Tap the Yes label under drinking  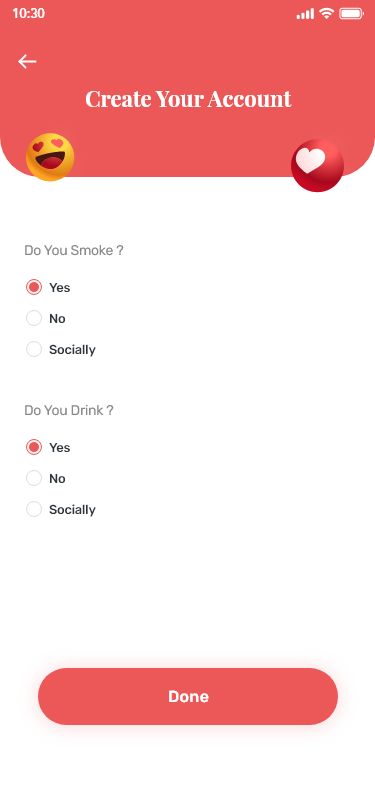(x=60, y=447)
